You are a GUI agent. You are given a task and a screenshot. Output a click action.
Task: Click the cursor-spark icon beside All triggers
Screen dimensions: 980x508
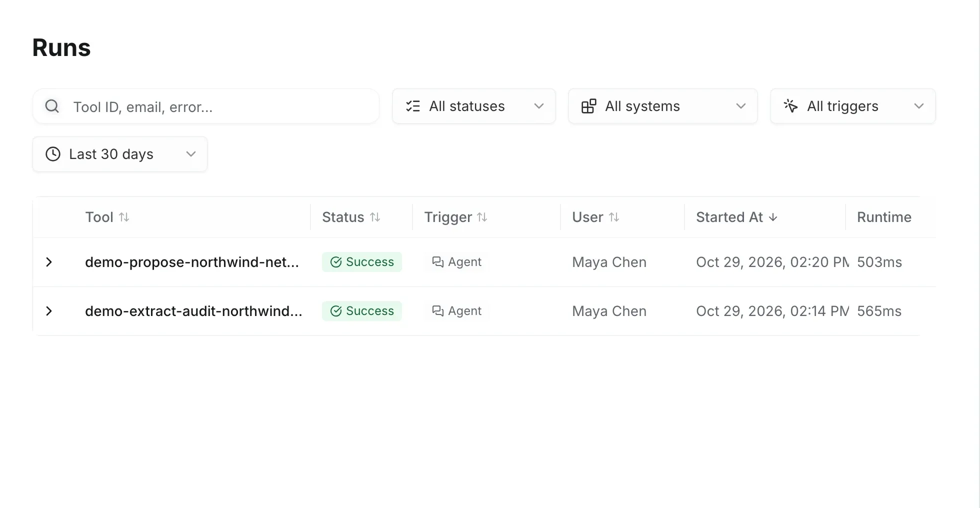click(790, 106)
